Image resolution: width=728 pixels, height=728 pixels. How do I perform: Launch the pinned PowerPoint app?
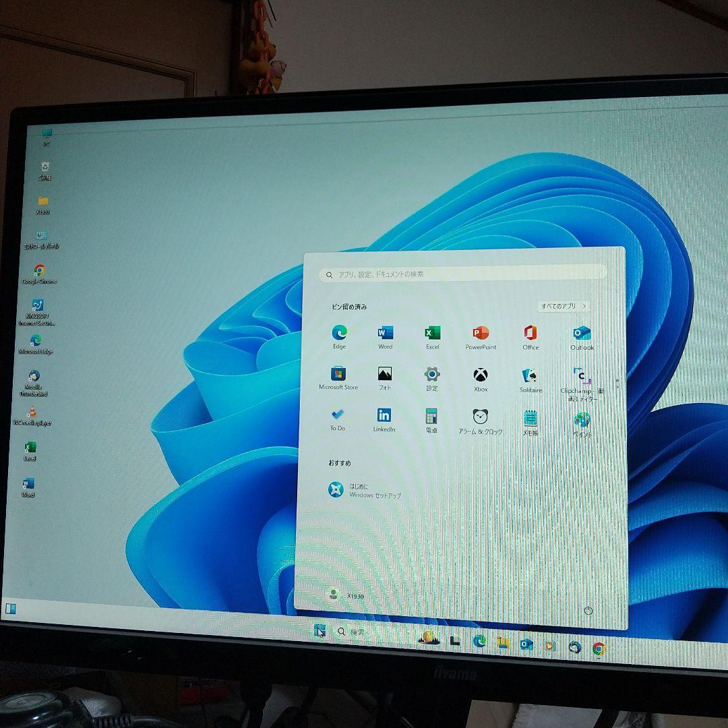coord(481,338)
